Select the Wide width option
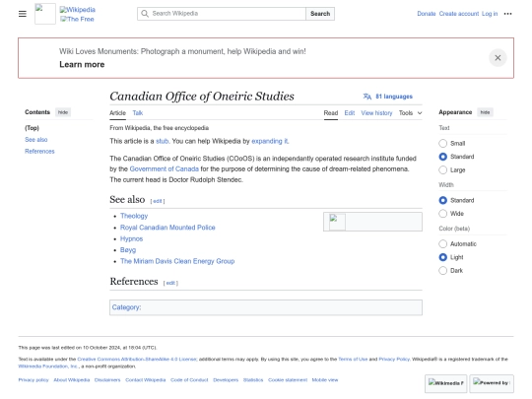 [442, 214]
